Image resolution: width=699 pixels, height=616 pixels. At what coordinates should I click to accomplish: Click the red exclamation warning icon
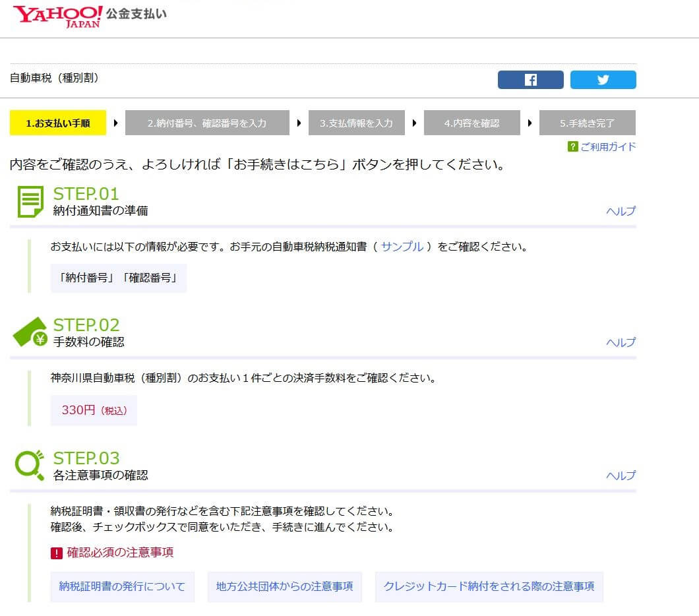click(56, 553)
